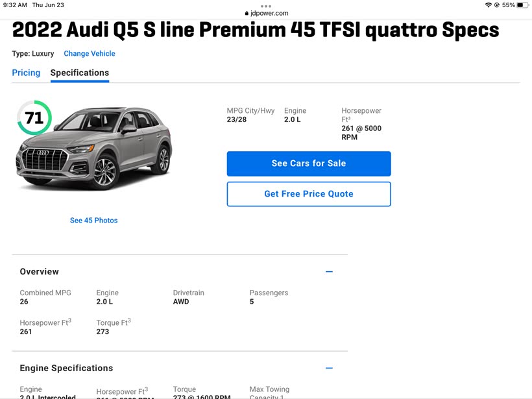Image resolution: width=532 pixels, height=399 pixels.
Task: Click the 71 rating score ring
Action: tap(34, 118)
